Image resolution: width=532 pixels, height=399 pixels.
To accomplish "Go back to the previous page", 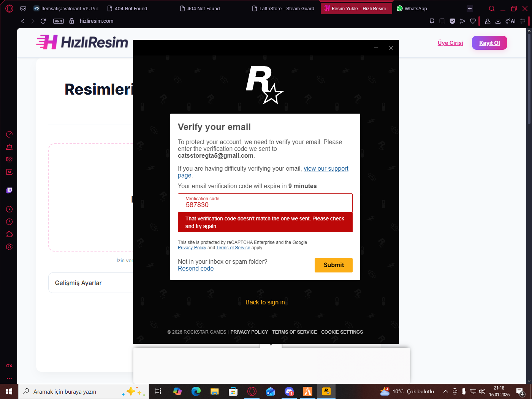I will [x=23, y=21].
